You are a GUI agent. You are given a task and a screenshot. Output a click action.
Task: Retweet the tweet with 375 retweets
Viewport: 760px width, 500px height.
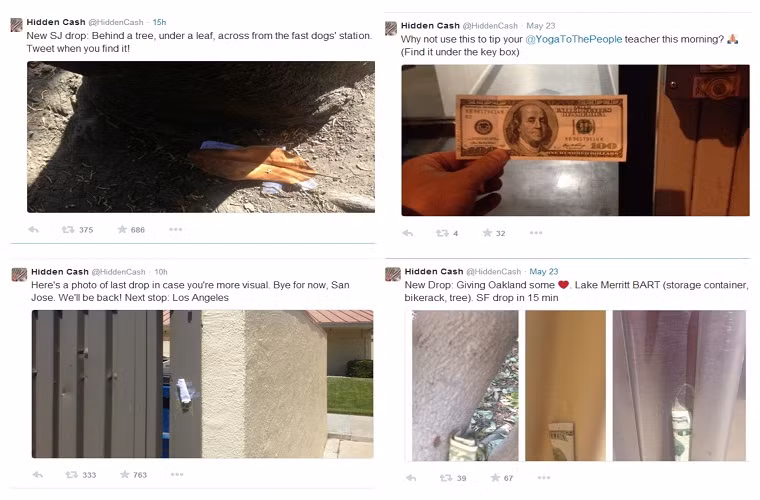point(68,230)
